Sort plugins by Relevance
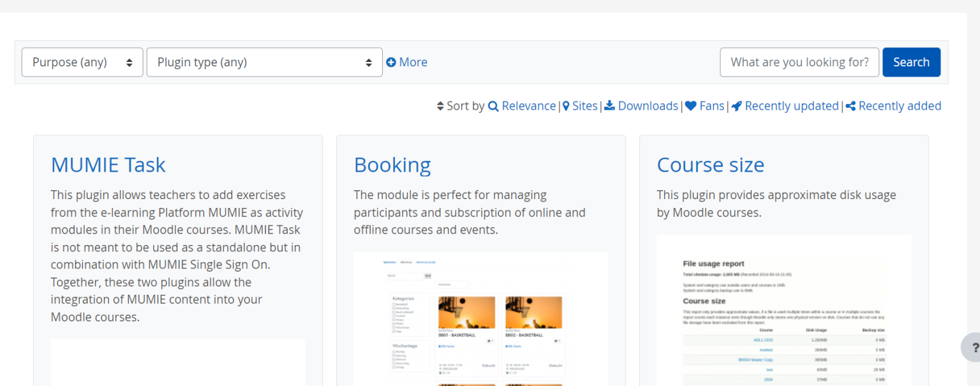 (528, 106)
